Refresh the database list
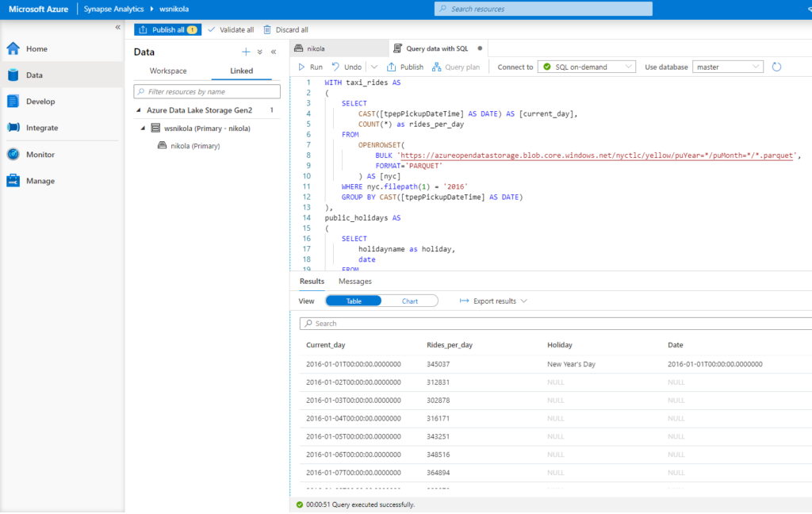The width and height of the screenshot is (812, 514). (x=776, y=67)
